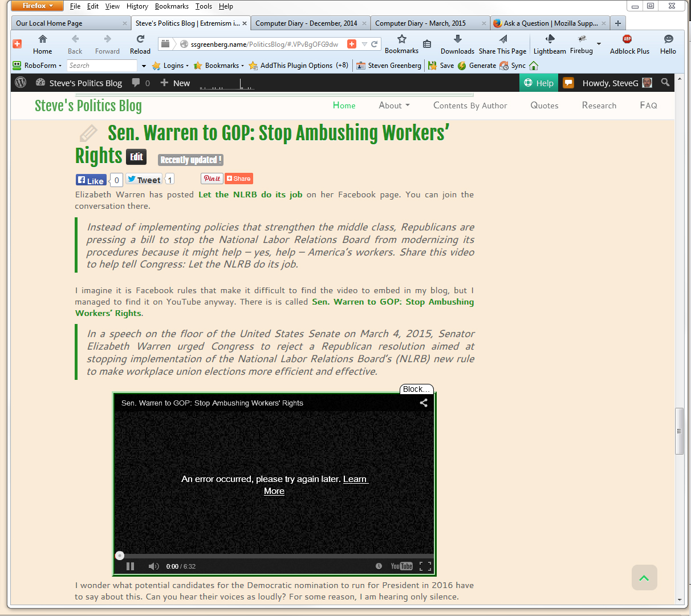Click the Edit button next to the post title
The height and width of the screenshot is (616, 691).
(x=136, y=156)
